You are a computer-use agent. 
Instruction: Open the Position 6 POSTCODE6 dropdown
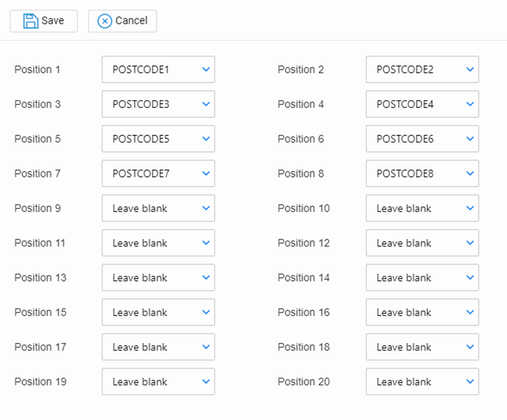(422, 139)
